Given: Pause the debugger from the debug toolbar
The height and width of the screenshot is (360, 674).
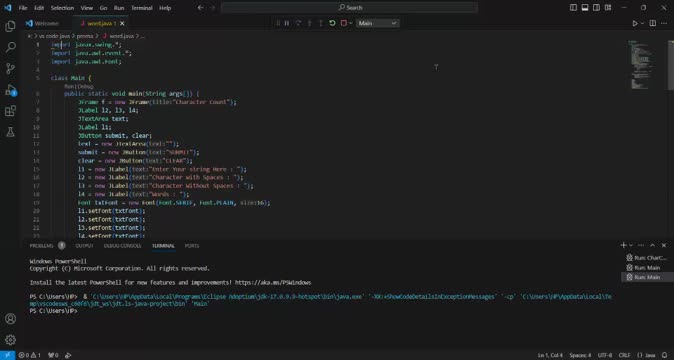Looking at the screenshot, I should point(287,23).
